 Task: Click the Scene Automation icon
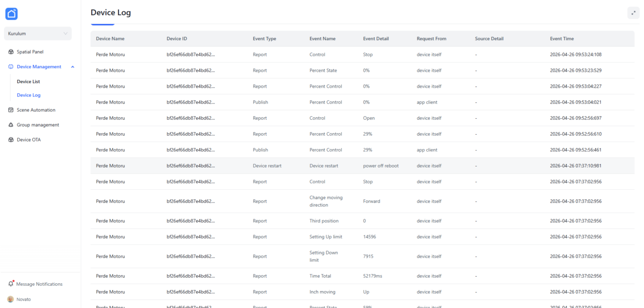point(11,110)
